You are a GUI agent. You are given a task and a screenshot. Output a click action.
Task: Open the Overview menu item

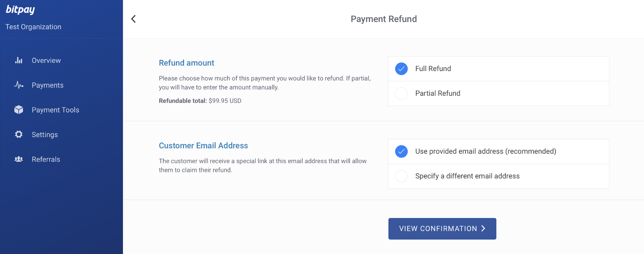click(x=46, y=60)
